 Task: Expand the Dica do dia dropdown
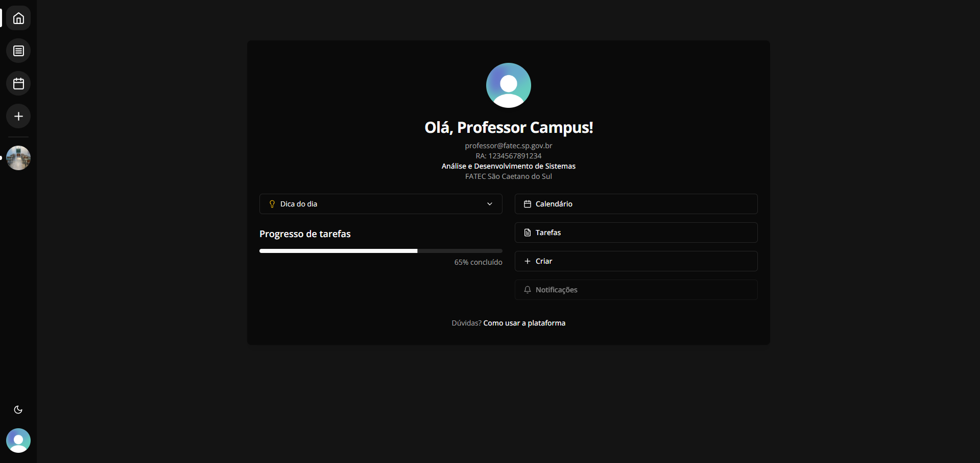coord(380,204)
